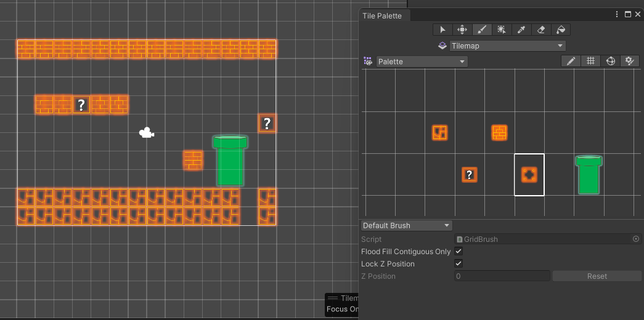
Task: Click the camera gizmo in scene
Action: pyautogui.click(x=146, y=133)
